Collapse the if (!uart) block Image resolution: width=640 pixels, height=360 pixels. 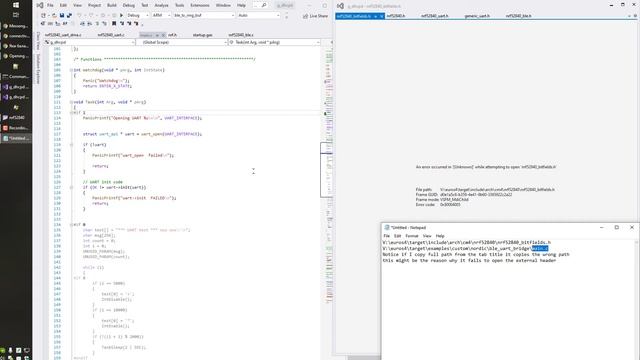pyautogui.click(x=71, y=145)
